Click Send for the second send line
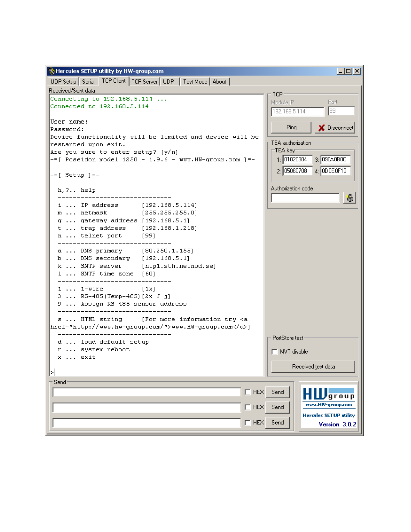The image size is (411, 532). coord(277,407)
